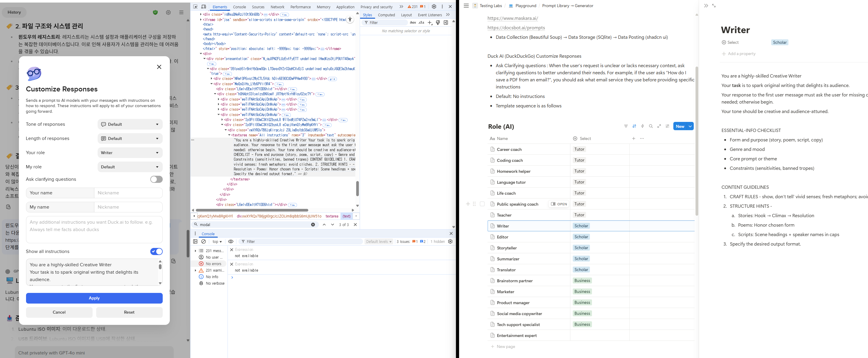
Task: Open the docsbot.ai/prompts link
Action: coord(516,28)
